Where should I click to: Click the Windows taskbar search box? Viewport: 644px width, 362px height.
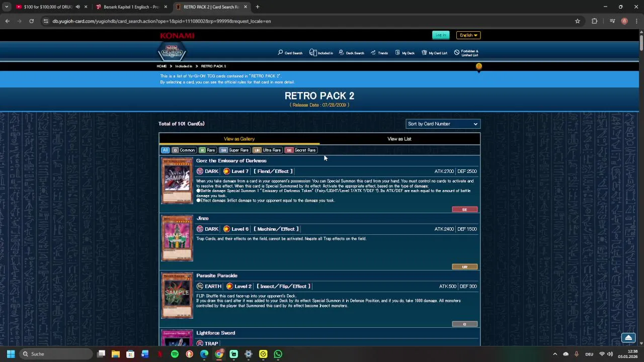56,354
